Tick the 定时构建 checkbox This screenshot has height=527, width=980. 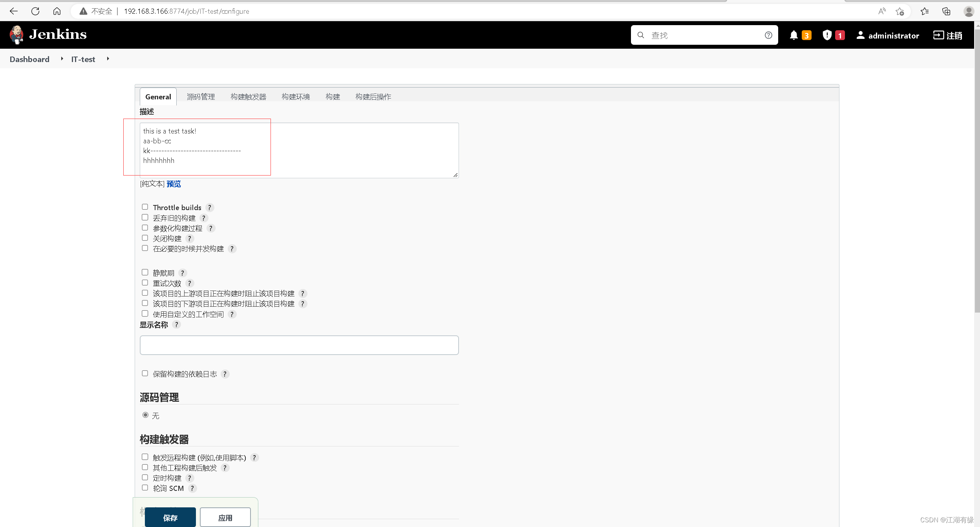click(145, 478)
